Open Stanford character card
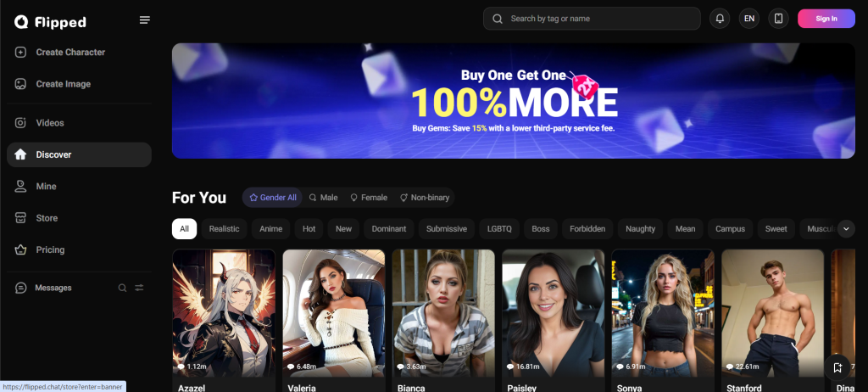This screenshot has width=868, height=392. [772, 321]
